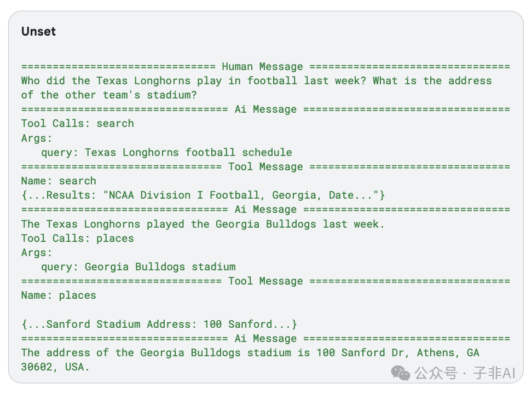This screenshot has height=394, width=532.
Task: Select the "Georgia Bulldogs stadium" query text
Action: click(x=160, y=267)
